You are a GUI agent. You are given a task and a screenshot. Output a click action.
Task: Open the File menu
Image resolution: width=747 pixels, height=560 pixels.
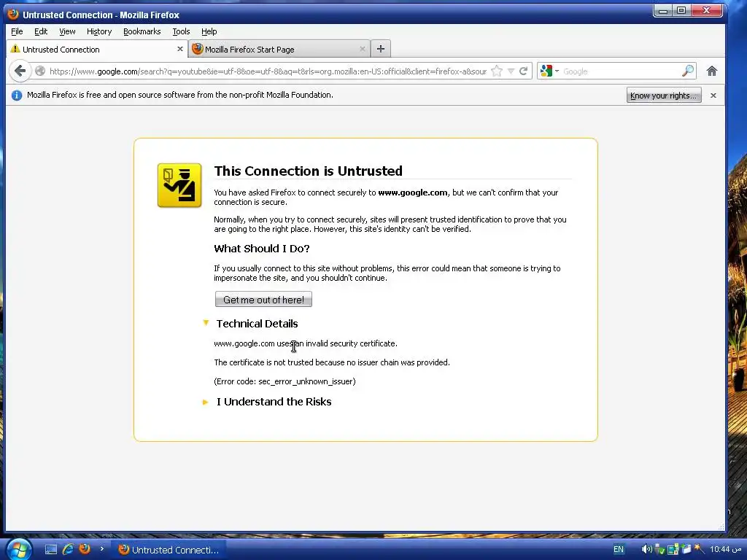click(17, 31)
